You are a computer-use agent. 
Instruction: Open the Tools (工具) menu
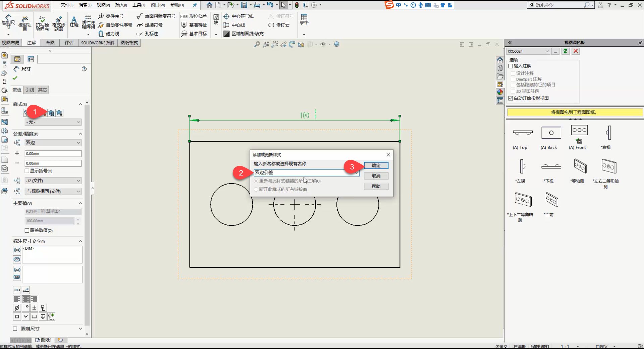(x=139, y=5)
